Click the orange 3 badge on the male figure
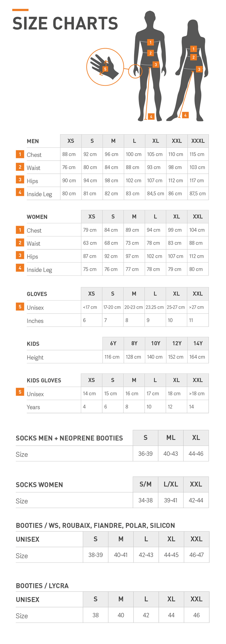The height and width of the screenshot is (644, 226). (x=156, y=64)
